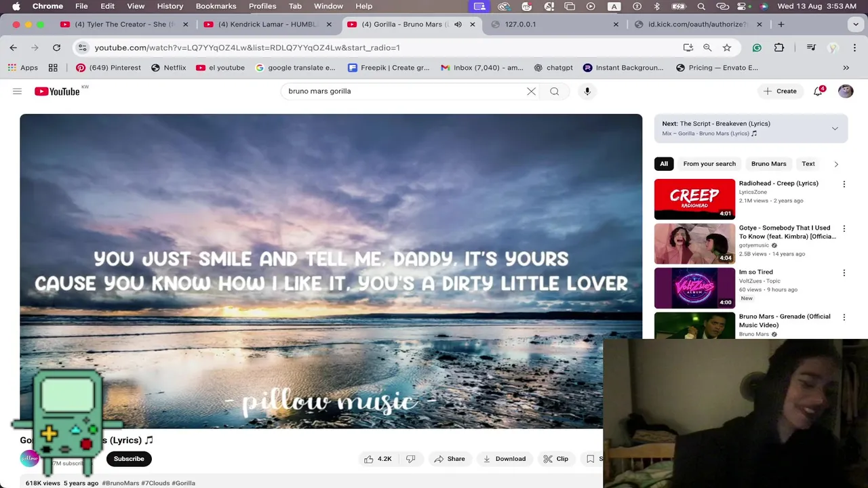Open the Profiles menu
This screenshot has height=488, width=868.
tap(262, 6)
